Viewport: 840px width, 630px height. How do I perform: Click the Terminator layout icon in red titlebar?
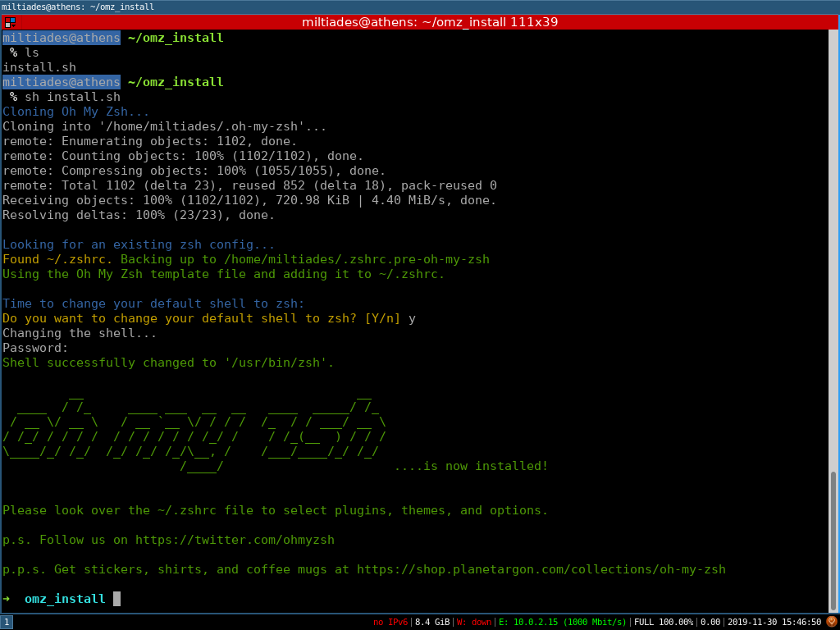[x=10, y=22]
